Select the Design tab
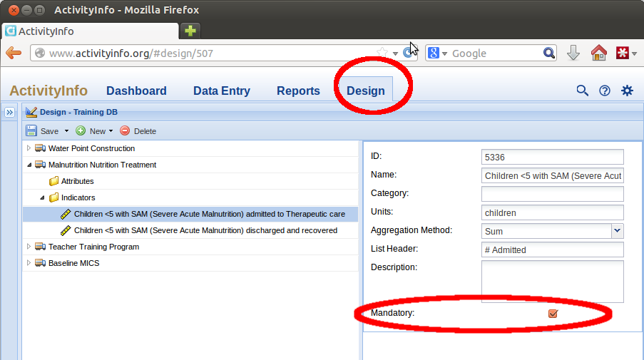644x360 pixels. (366, 91)
